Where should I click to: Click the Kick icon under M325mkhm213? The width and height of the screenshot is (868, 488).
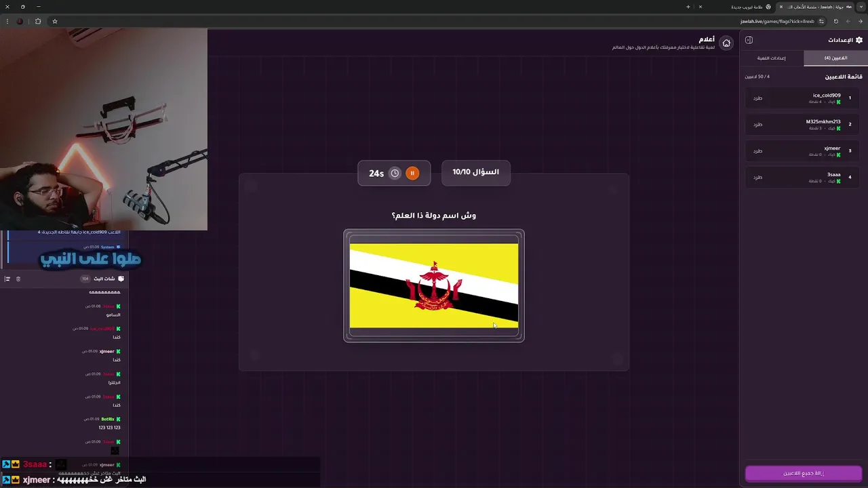(838, 128)
